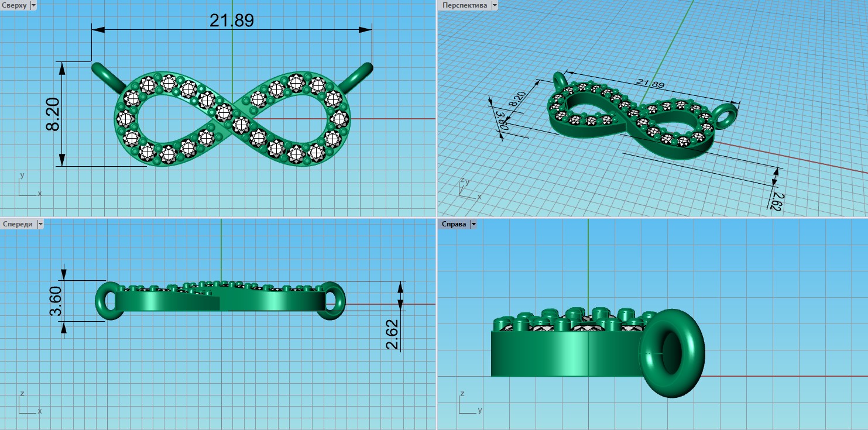Open the Сверху viewport dropdown arrow
The height and width of the screenshot is (430, 868).
click(x=33, y=5)
